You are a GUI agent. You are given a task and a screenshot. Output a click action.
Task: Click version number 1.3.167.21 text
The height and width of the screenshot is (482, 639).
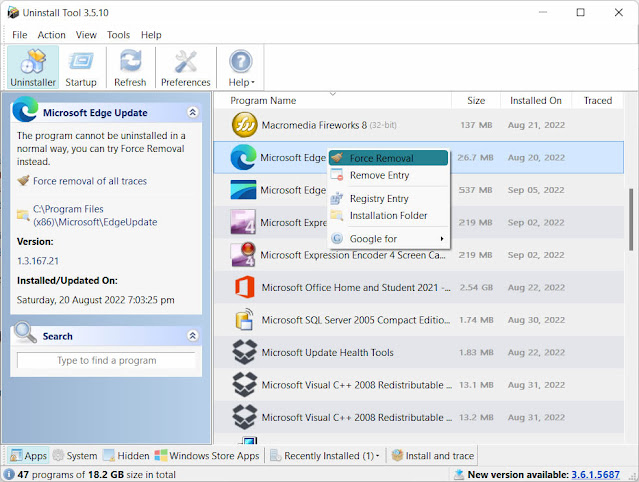(x=38, y=261)
